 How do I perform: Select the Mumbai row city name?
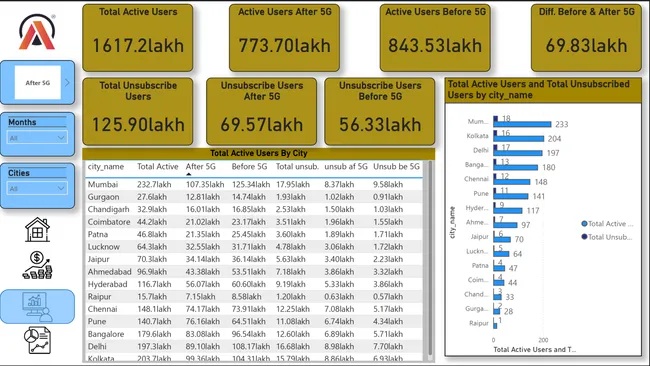103,184
